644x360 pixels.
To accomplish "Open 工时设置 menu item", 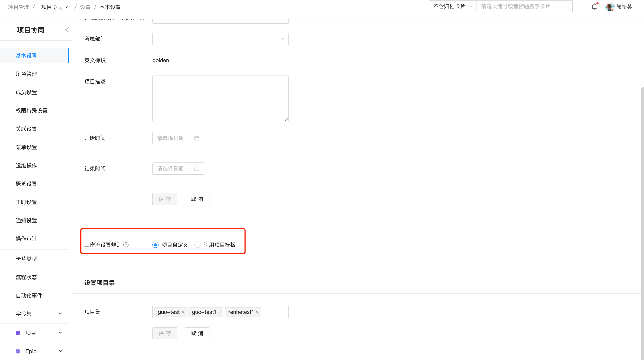I will [x=26, y=202].
